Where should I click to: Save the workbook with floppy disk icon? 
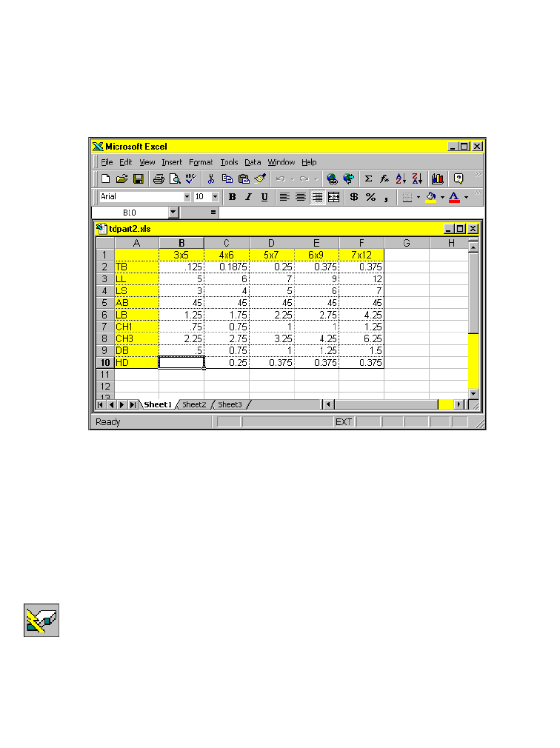tap(139, 179)
